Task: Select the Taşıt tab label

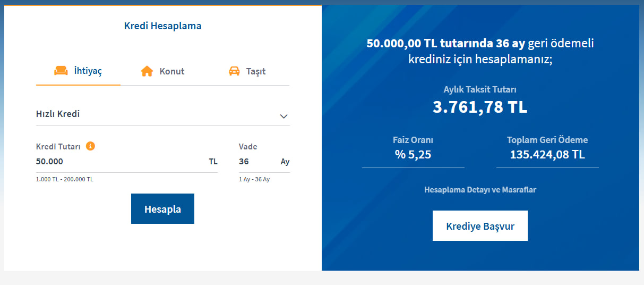Action: click(x=256, y=71)
